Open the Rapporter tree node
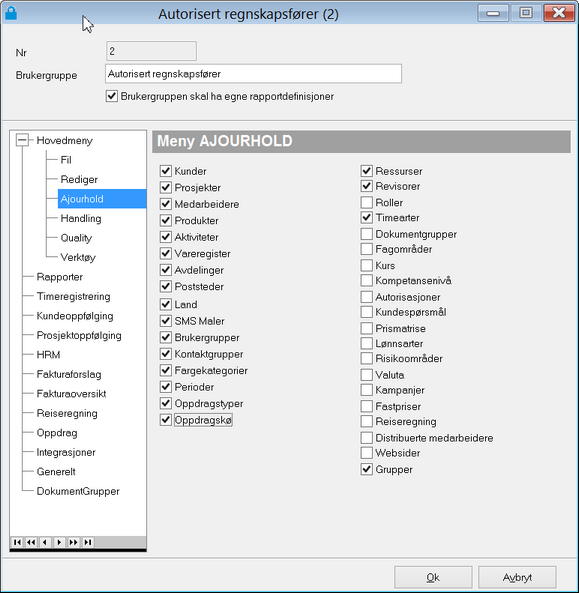The height and width of the screenshot is (593, 579). click(x=59, y=277)
